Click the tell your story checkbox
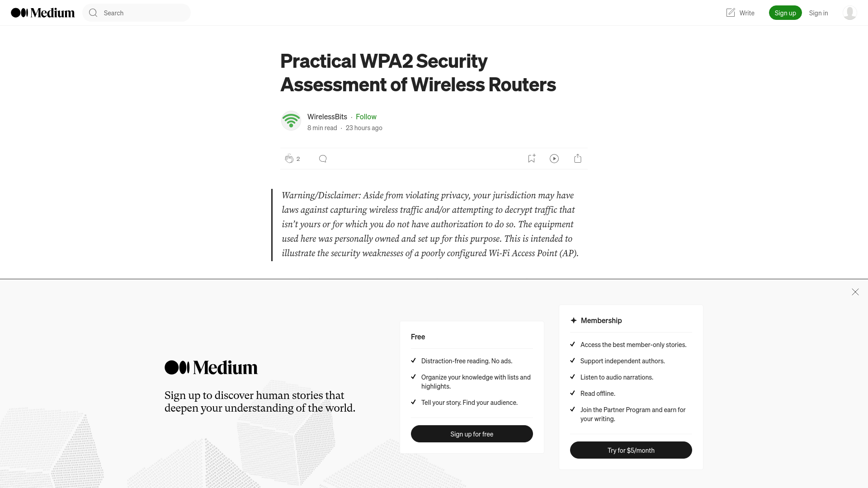Screen dimensions: 868x488 click(x=414, y=402)
